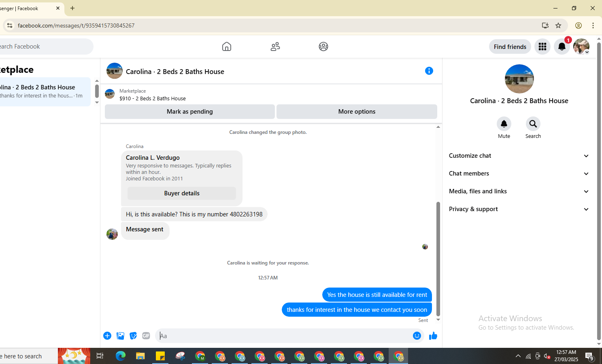Open the Facebook Home icon
This screenshot has height=364, width=602.
pyautogui.click(x=227, y=47)
